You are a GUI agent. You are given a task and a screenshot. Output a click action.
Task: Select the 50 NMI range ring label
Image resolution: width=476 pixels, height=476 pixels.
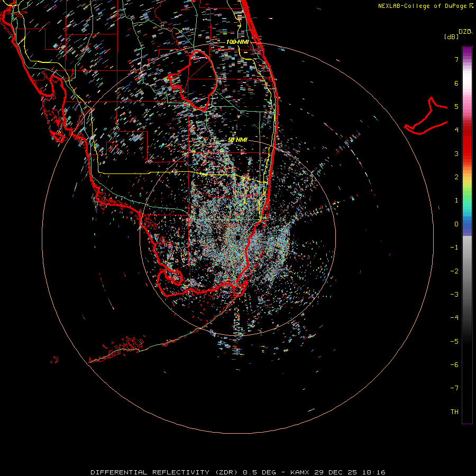click(237, 140)
